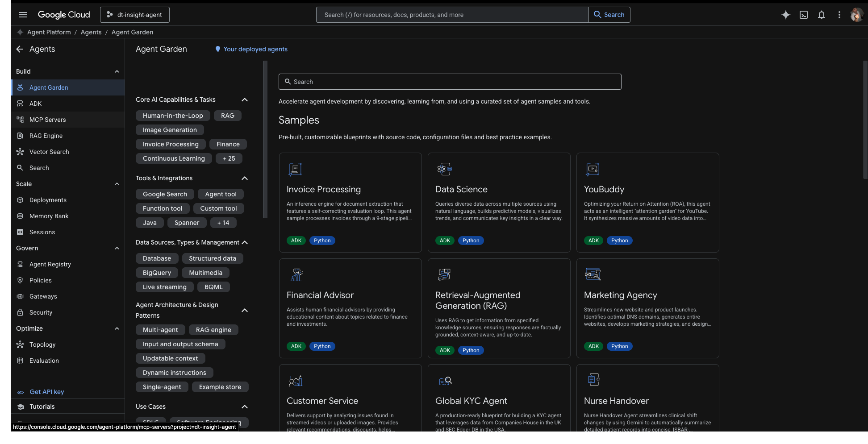Open the main navigation hamburger menu
Viewport: 868px width, 444px height.
pos(23,15)
